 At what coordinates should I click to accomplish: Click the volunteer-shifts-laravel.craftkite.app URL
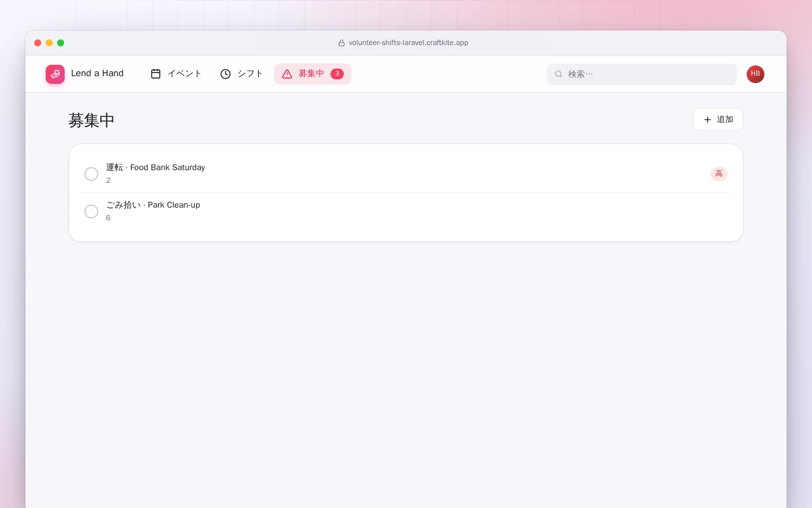pos(409,43)
